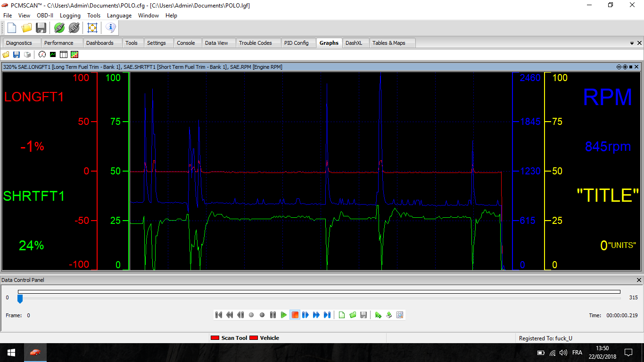Click the table view icon in graph toolbar
The width and height of the screenshot is (644, 362).
(x=64, y=55)
